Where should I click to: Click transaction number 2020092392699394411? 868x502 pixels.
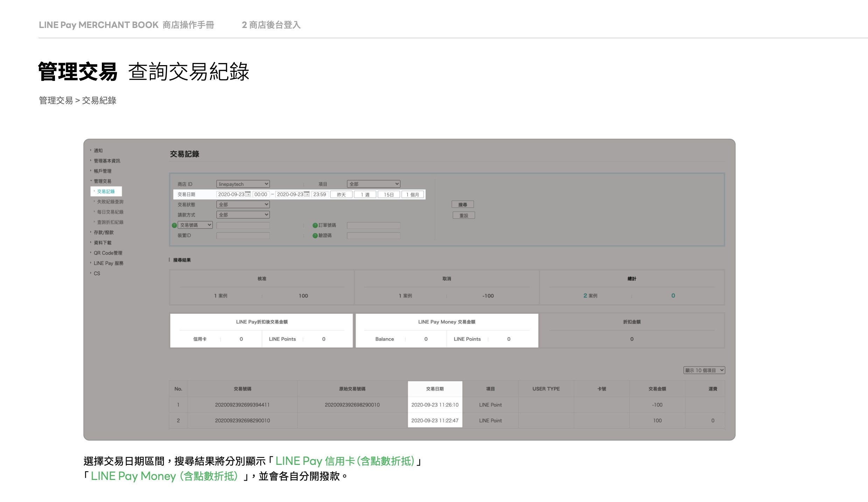click(x=242, y=405)
